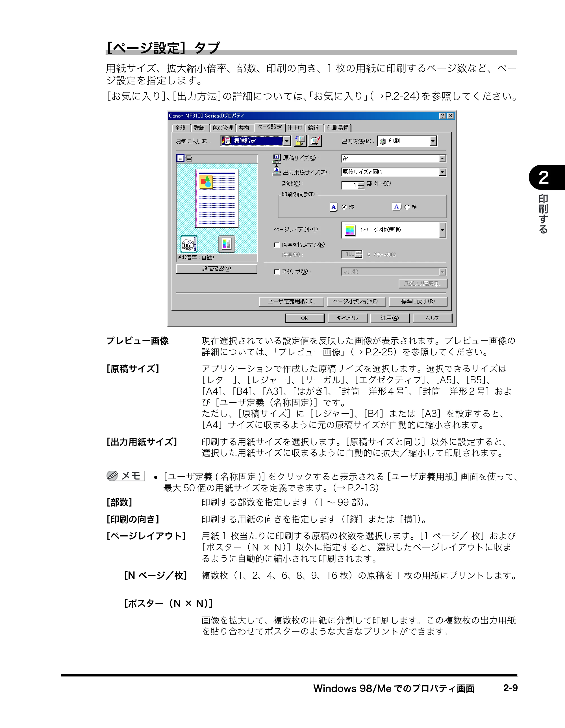
Task: Select the printer preview view icon
Action: point(189,158)
